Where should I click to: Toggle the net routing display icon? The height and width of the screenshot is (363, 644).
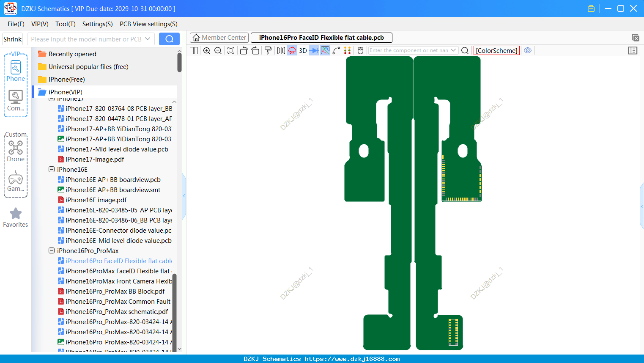click(x=325, y=50)
